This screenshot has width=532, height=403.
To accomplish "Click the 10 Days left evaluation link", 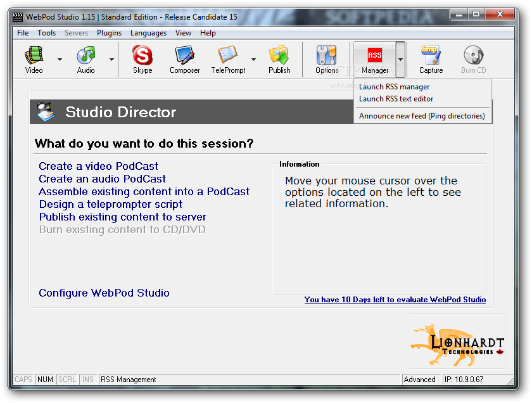I will click(x=395, y=300).
